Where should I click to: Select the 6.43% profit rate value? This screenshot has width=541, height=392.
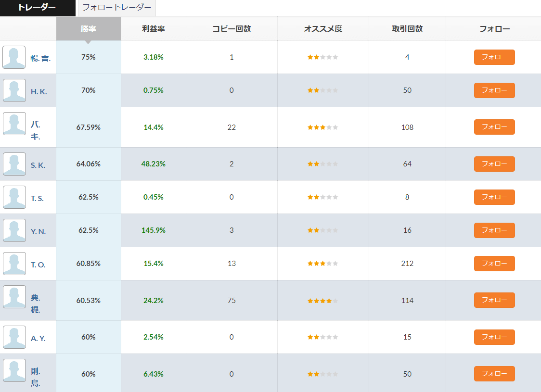pyautogui.click(x=154, y=374)
